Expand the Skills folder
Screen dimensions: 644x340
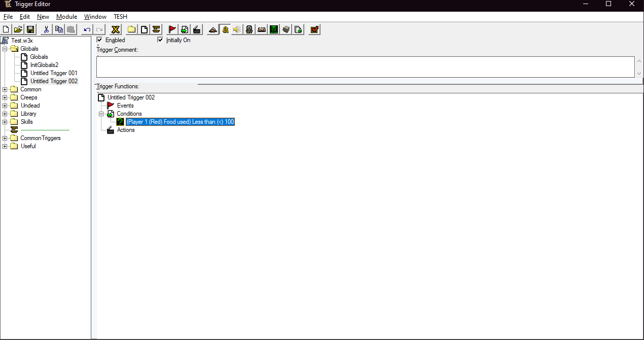5,122
